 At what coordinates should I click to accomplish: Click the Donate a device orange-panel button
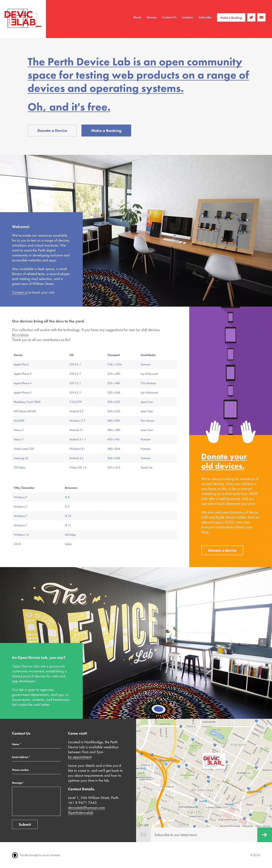coord(222,550)
